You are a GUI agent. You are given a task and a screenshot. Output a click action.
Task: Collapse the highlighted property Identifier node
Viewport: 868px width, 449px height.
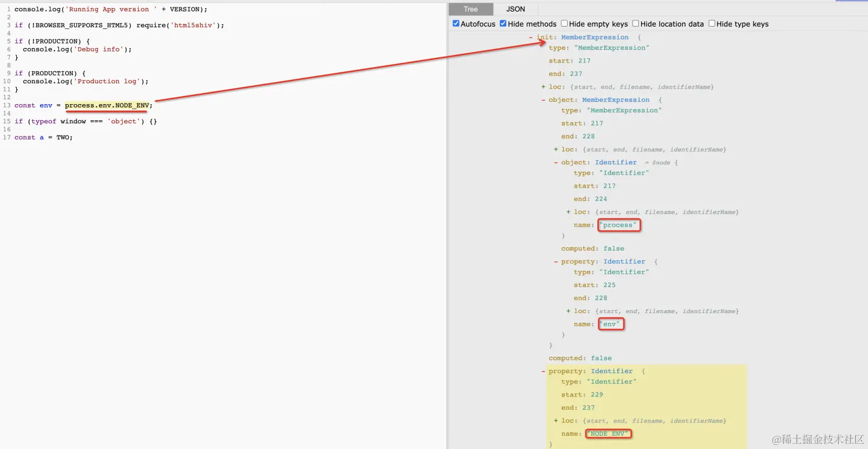[543, 371]
